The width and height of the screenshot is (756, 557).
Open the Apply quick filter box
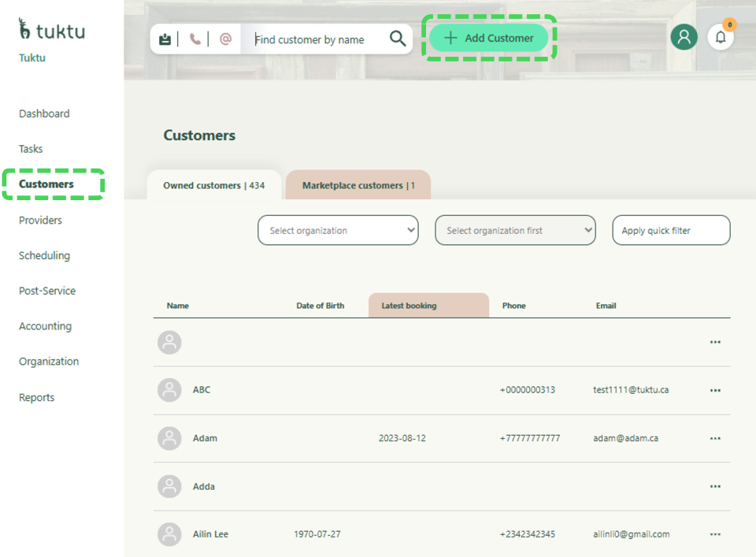tap(671, 231)
